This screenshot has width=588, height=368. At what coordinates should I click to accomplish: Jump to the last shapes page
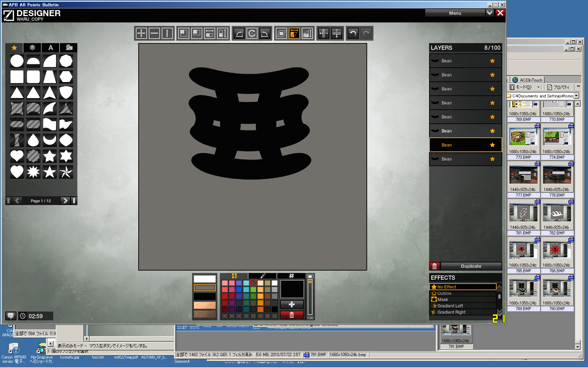pyautogui.click(x=73, y=200)
